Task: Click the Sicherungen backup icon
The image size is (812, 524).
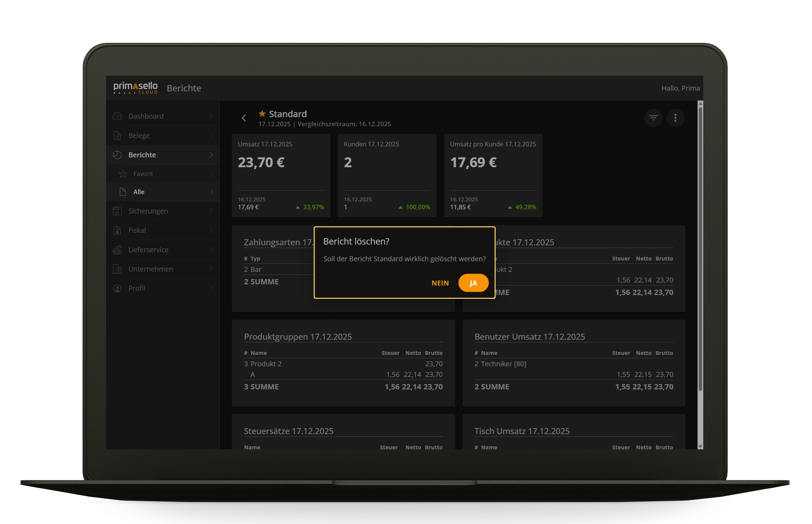Action: pos(117,211)
